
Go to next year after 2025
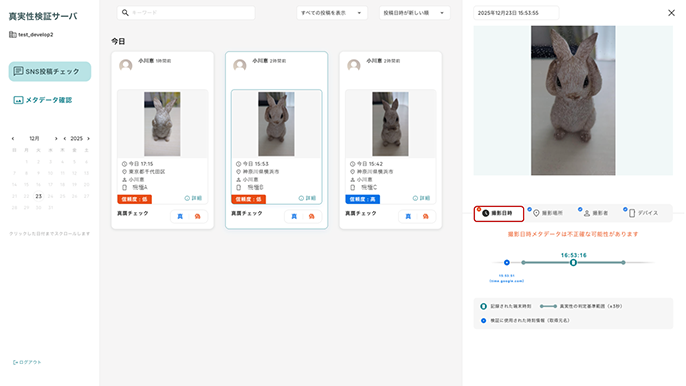(x=88, y=138)
